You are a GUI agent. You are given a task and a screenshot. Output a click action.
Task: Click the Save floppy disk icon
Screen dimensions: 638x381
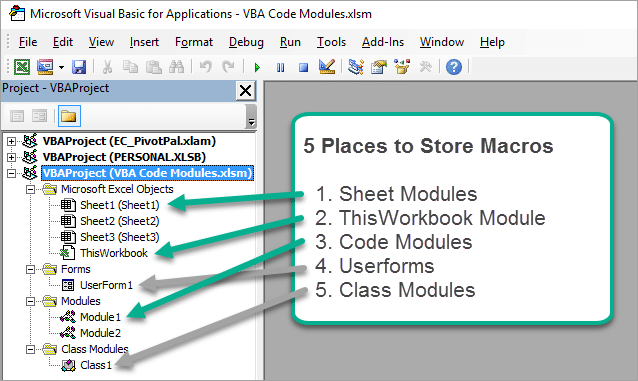(x=79, y=67)
